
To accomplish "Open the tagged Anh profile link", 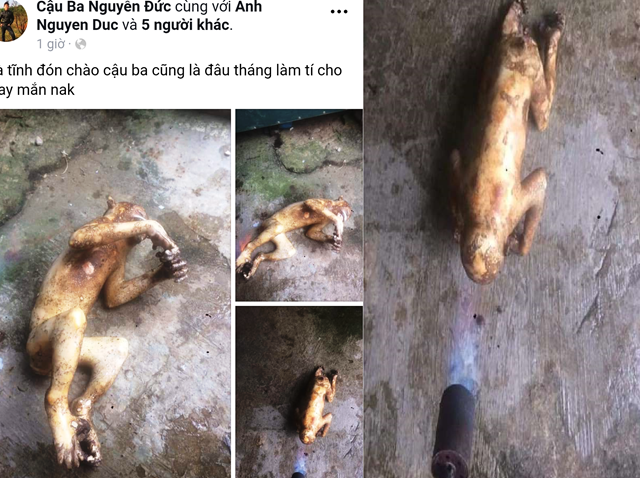I will coord(249,7).
